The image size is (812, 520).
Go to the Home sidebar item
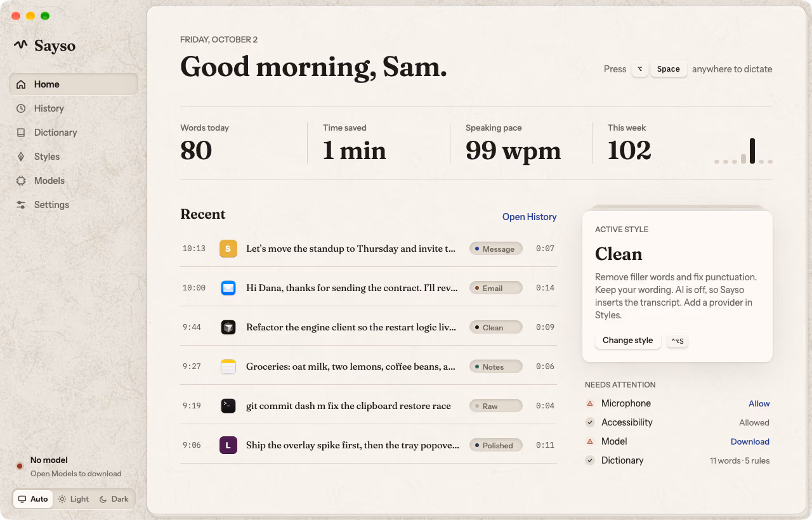tap(74, 84)
